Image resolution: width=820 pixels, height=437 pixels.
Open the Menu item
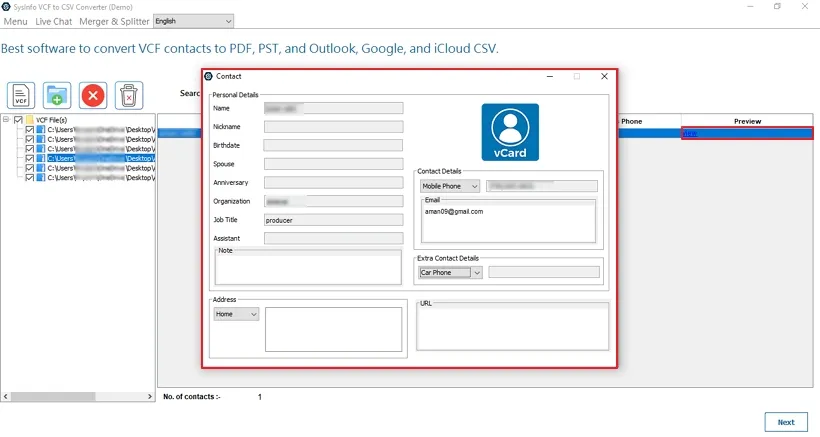pos(15,21)
